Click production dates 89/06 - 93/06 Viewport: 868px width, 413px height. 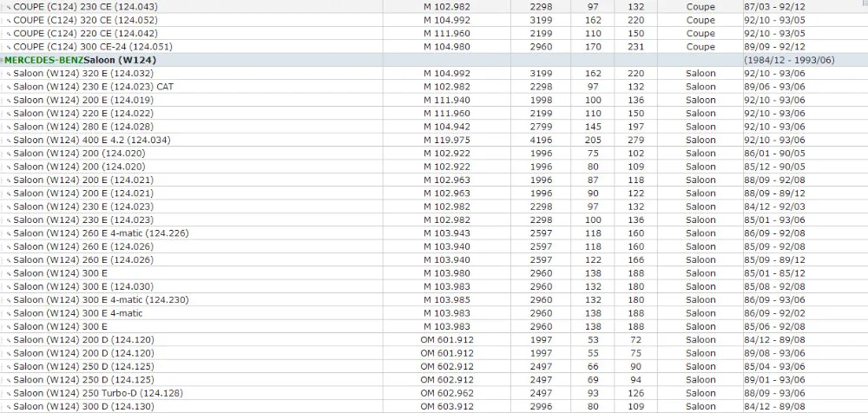[x=774, y=87]
